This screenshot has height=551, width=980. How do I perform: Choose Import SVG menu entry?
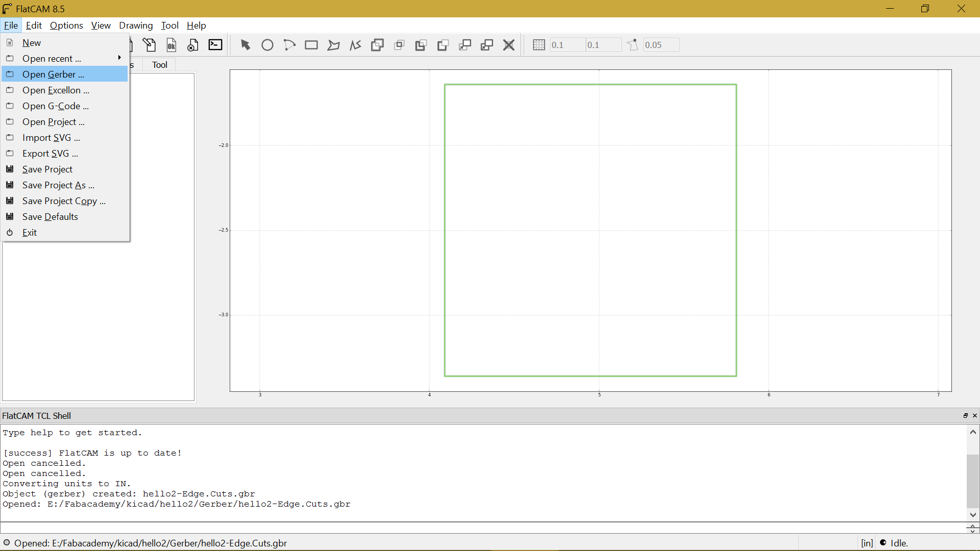tap(65, 138)
